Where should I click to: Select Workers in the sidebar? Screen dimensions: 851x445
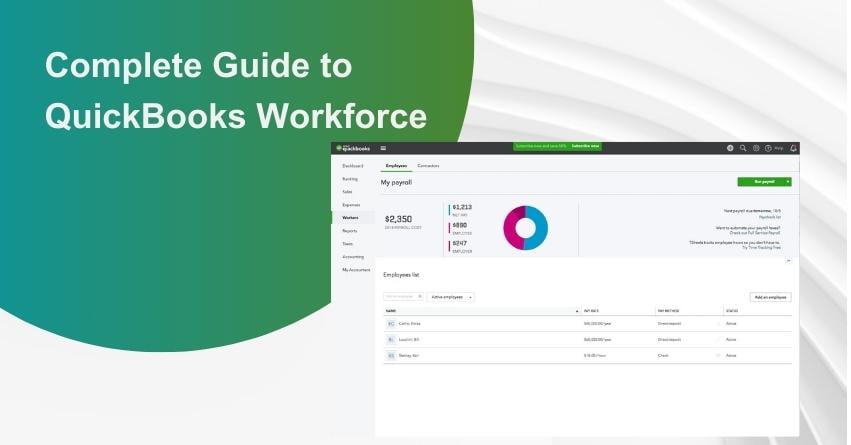tap(350, 218)
